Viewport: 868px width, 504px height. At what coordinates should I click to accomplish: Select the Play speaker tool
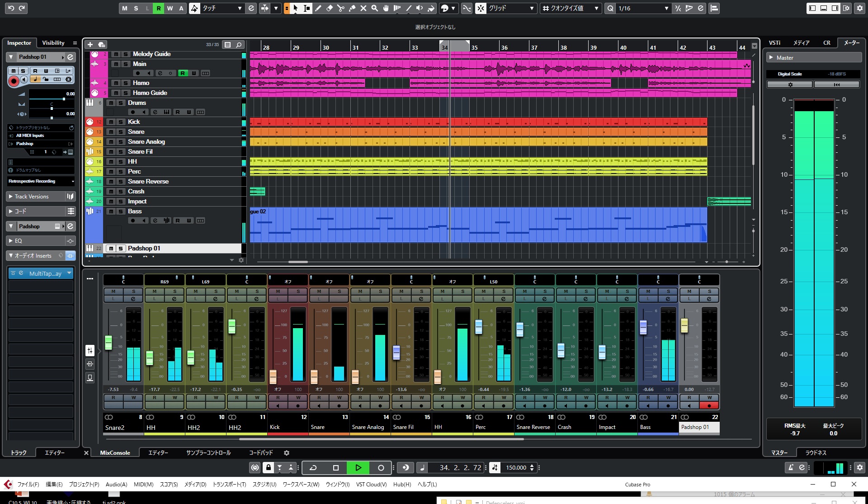(420, 8)
